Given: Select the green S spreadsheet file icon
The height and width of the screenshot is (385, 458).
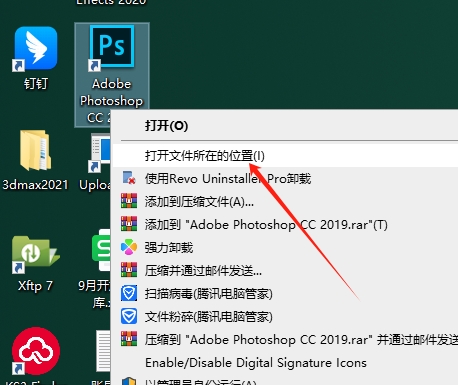Looking at the screenshot, I should tap(101, 249).
